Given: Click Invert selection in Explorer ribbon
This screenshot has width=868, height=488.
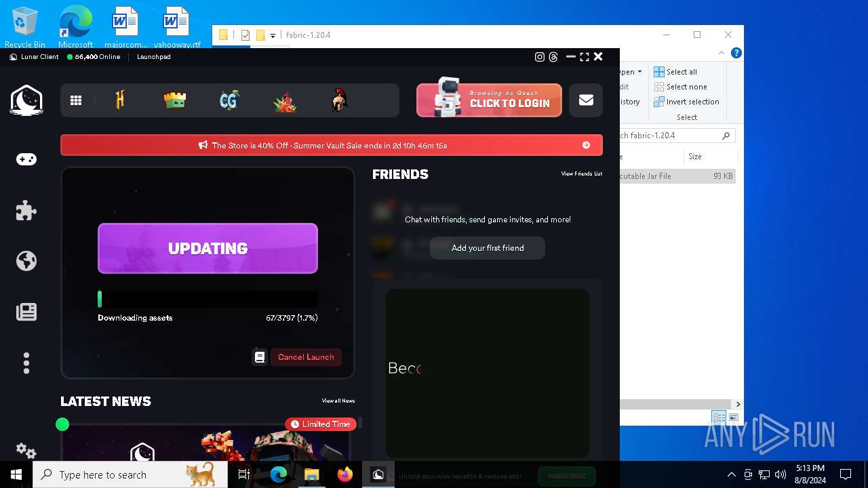Looking at the screenshot, I should (686, 102).
